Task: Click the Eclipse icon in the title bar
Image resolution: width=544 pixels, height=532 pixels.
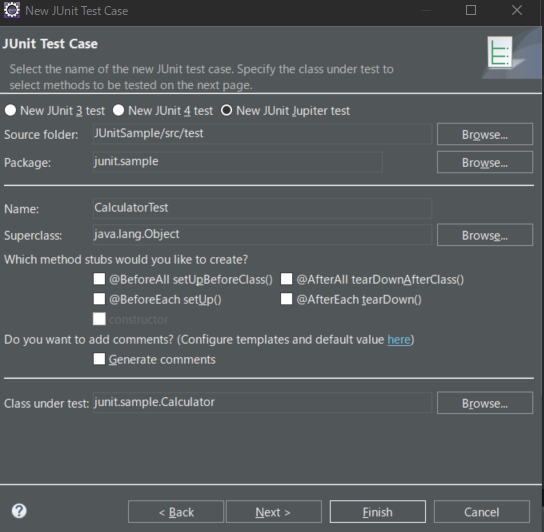Action: coord(11,10)
